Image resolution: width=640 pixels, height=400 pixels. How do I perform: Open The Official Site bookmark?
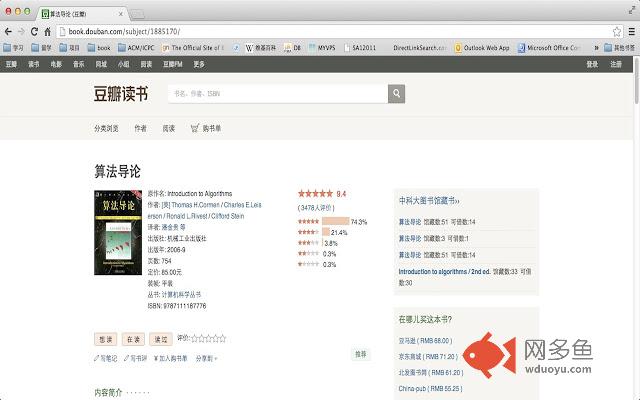click(x=193, y=48)
